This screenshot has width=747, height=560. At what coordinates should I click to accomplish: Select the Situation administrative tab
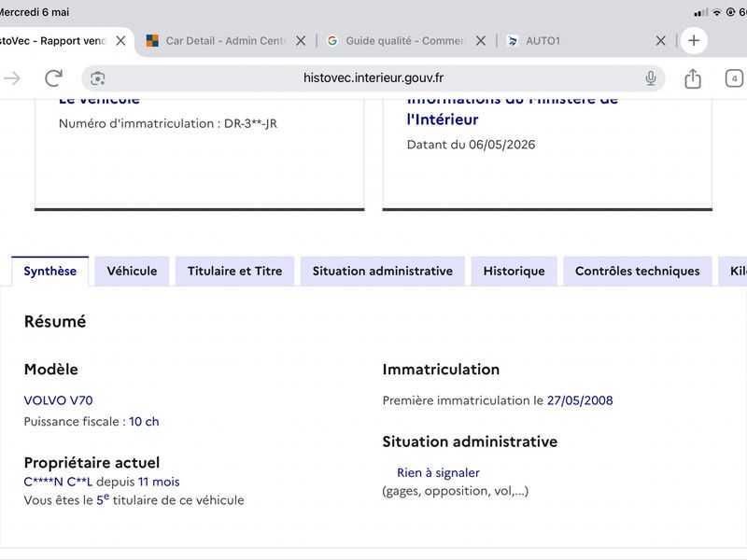point(383,271)
